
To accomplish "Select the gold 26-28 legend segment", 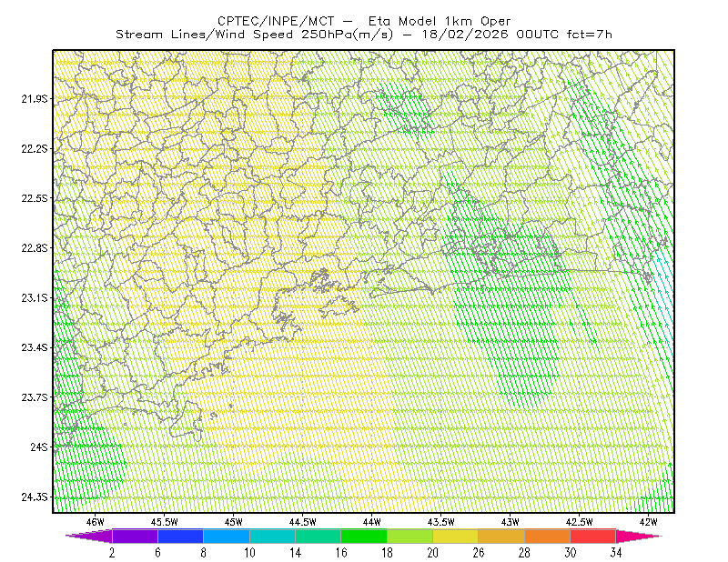I will tap(501, 536).
